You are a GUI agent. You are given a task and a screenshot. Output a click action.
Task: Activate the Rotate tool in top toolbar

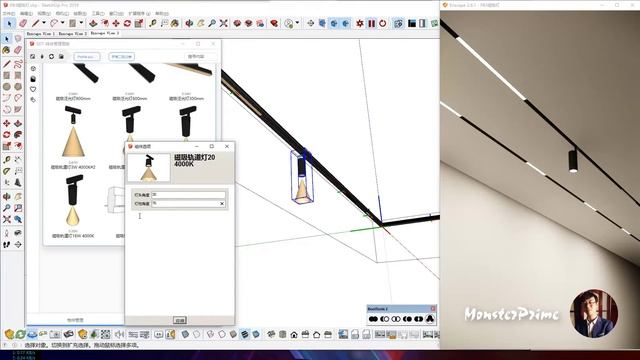point(127,24)
